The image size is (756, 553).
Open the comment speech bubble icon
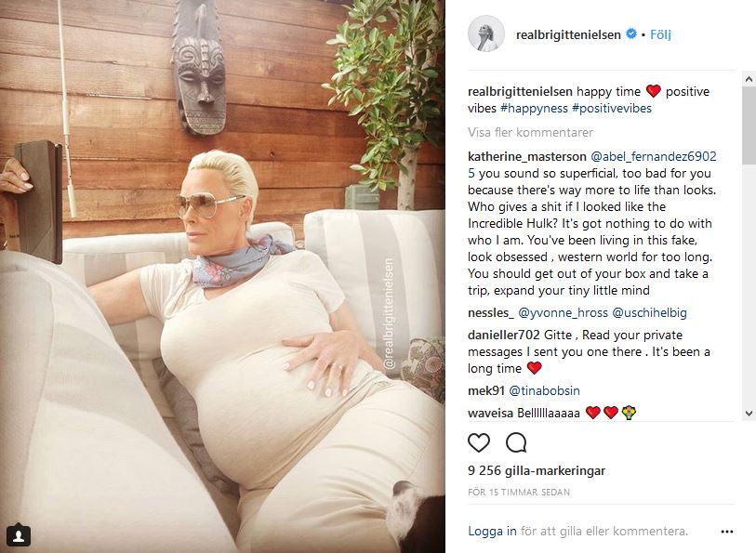(516, 442)
